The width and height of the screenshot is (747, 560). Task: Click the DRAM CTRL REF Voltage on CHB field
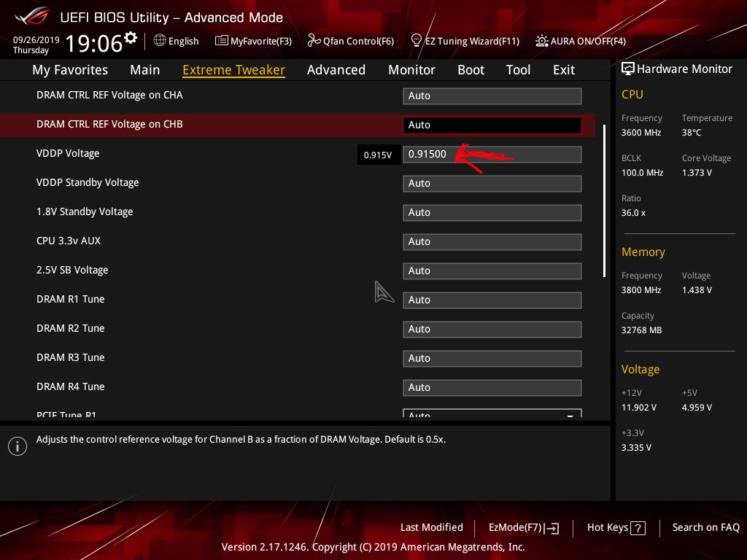pos(492,125)
